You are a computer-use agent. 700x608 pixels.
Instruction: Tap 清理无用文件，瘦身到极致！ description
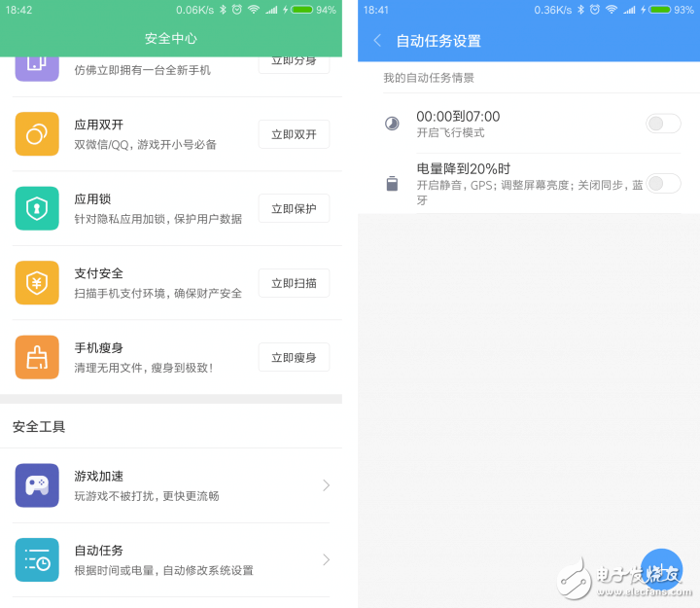(143, 368)
